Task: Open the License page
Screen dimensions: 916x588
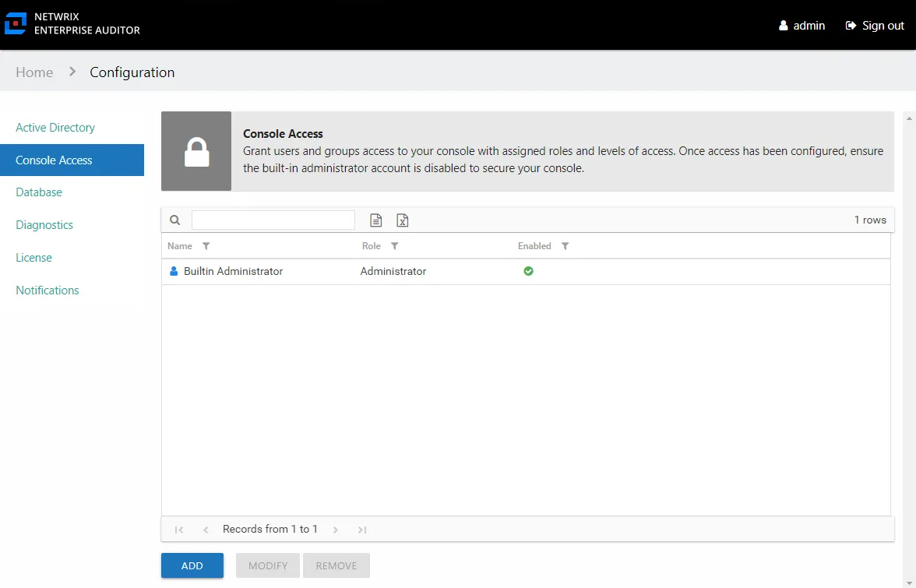Action: point(34,258)
